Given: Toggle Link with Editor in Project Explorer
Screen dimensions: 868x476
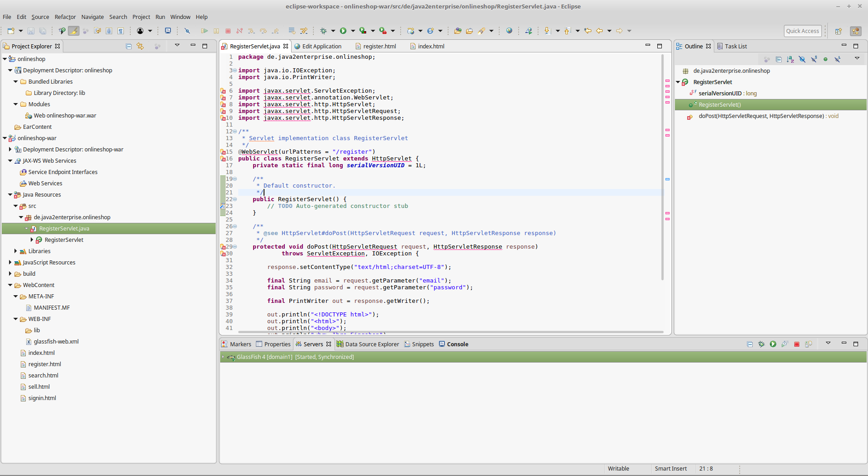Looking at the screenshot, I should (140, 46).
